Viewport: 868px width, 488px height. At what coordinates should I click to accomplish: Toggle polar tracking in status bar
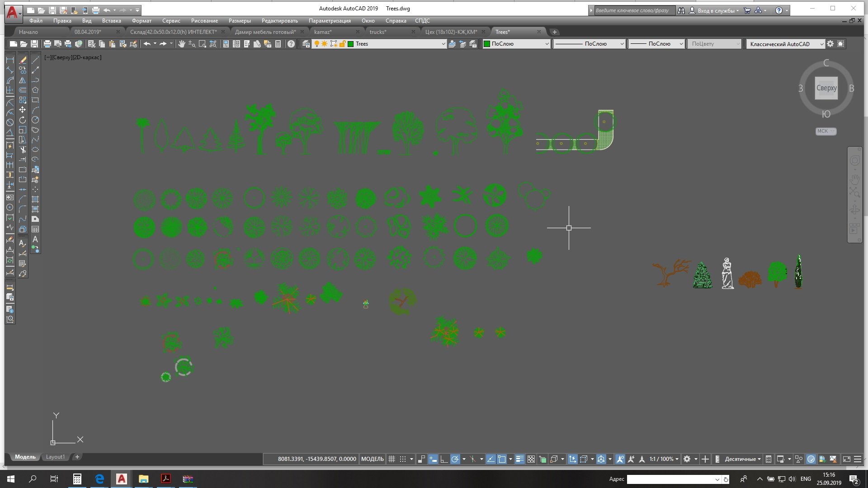(x=455, y=459)
